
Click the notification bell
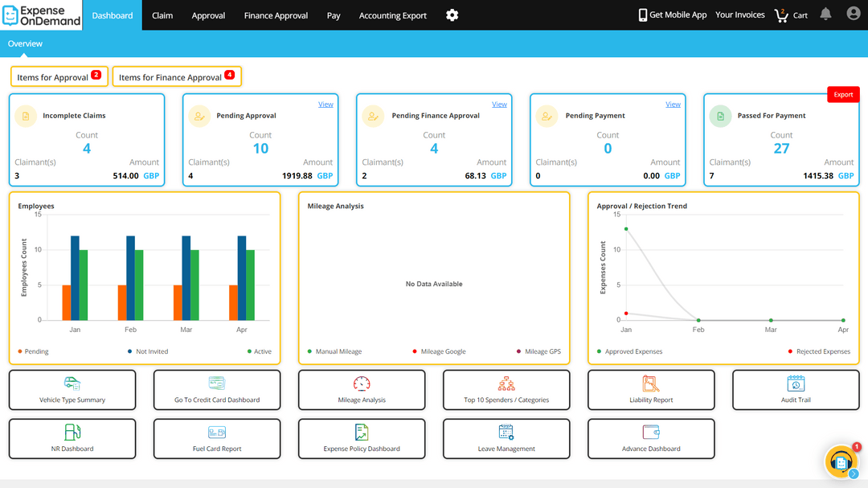tap(825, 14)
